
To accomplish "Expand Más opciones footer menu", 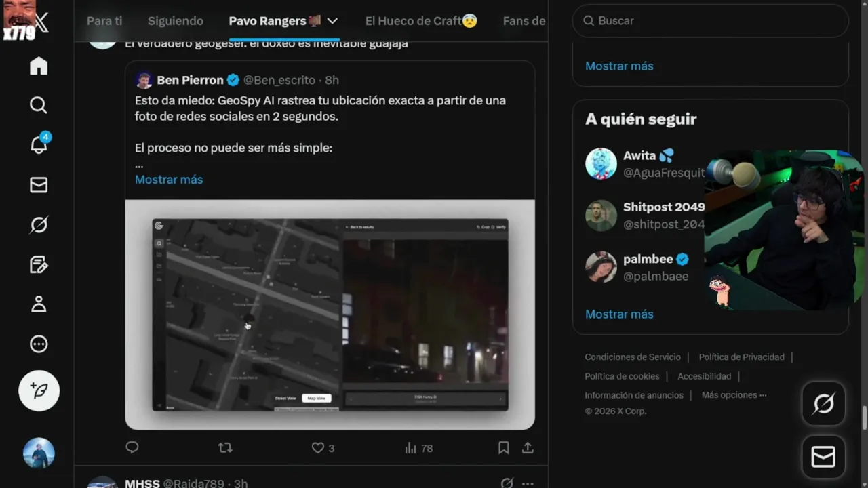I will click(x=734, y=395).
